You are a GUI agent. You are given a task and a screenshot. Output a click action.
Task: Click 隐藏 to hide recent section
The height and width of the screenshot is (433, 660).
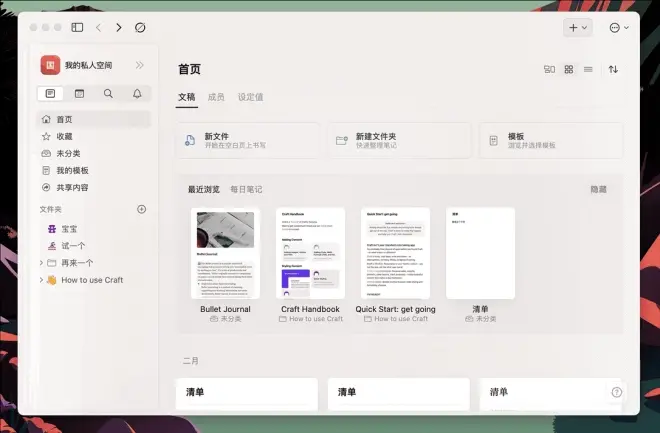coord(599,190)
